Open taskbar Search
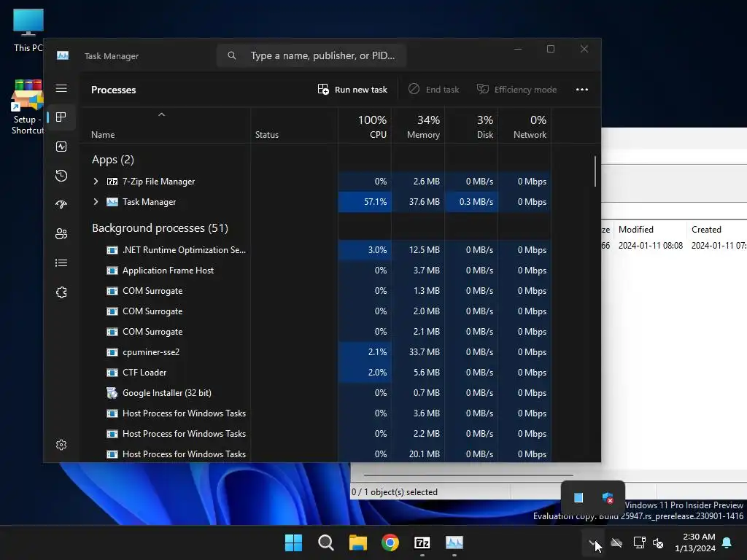The image size is (747, 560). tap(326, 542)
